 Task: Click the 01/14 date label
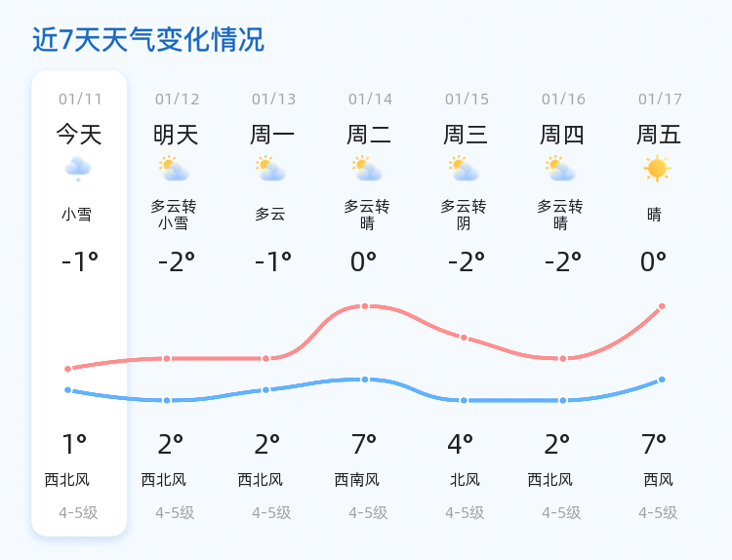coord(370,99)
